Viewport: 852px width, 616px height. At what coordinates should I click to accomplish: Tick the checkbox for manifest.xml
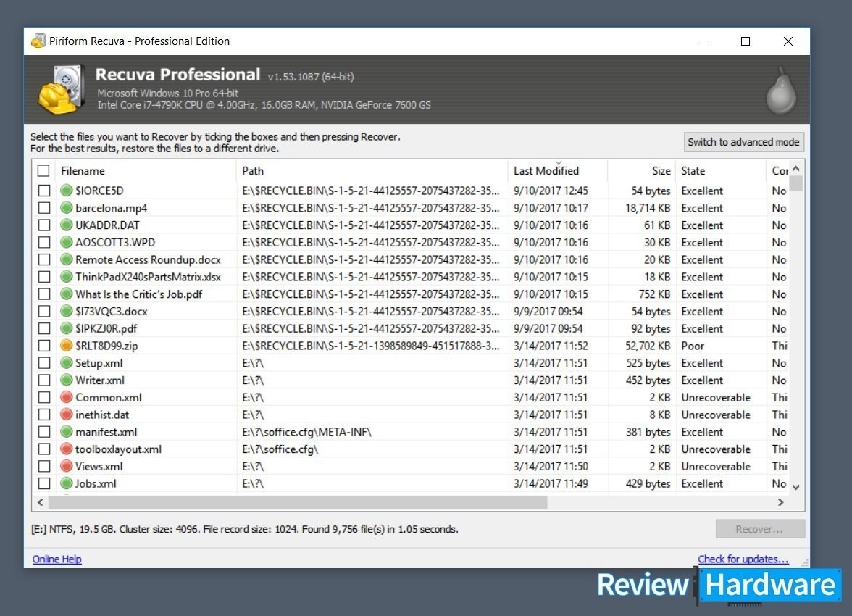click(x=45, y=432)
